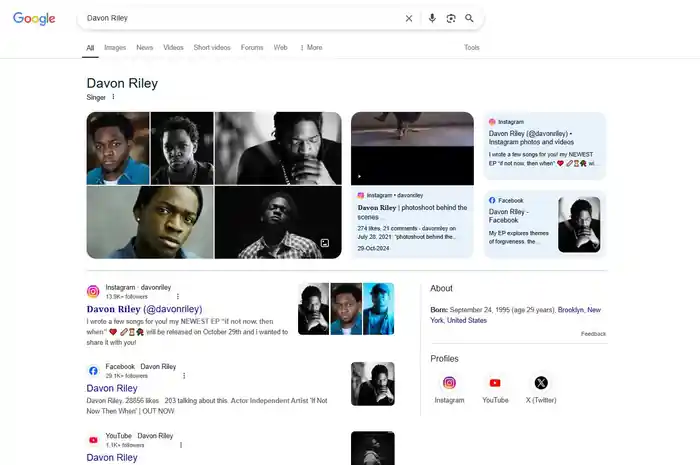Image resolution: width=700 pixels, height=465 pixels.
Task: Open the Davon Riley - Facebook card
Action: [x=545, y=224]
